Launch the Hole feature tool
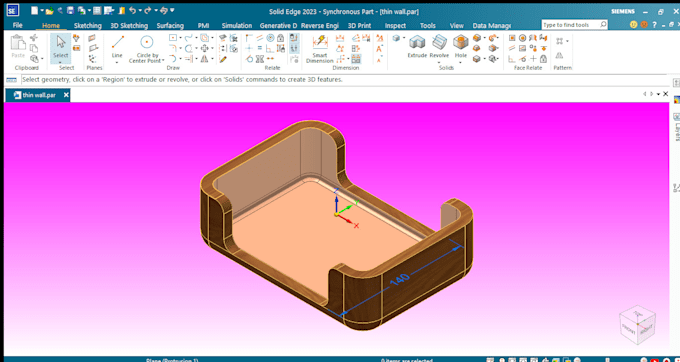The width and height of the screenshot is (680, 362). click(x=461, y=46)
